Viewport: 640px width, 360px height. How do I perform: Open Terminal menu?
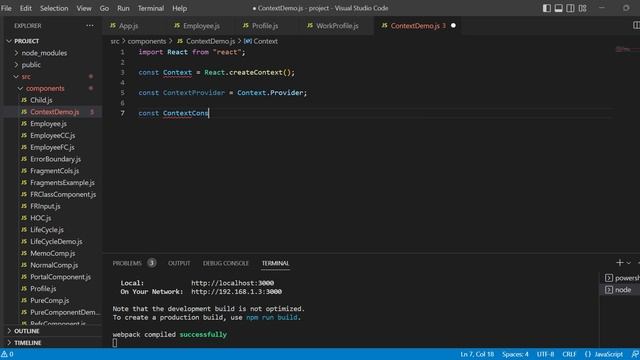pyautogui.click(x=151, y=8)
